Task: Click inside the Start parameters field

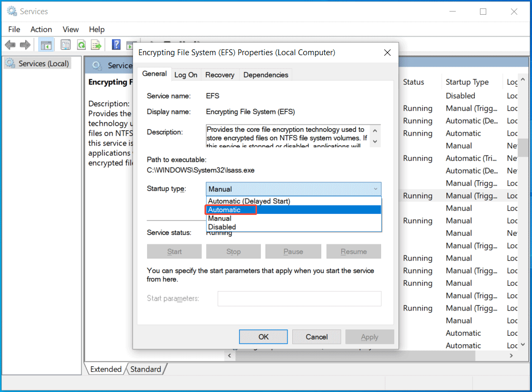Action: [x=299, y=298]
